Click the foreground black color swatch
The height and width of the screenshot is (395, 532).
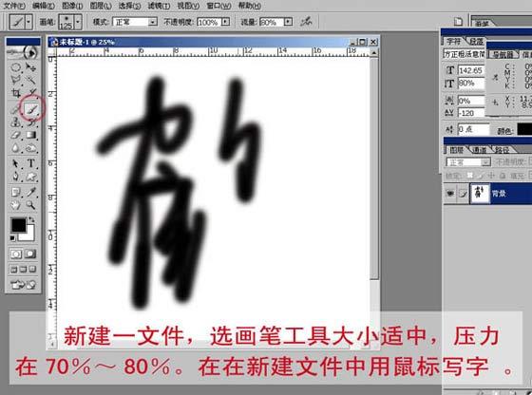(18, 225)
